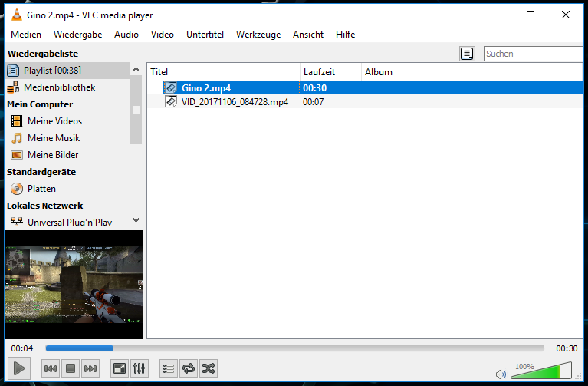Viewport: 588px width, 386px height.
Task: Minimize the VLC window
Action: click(x=496, y=15)
